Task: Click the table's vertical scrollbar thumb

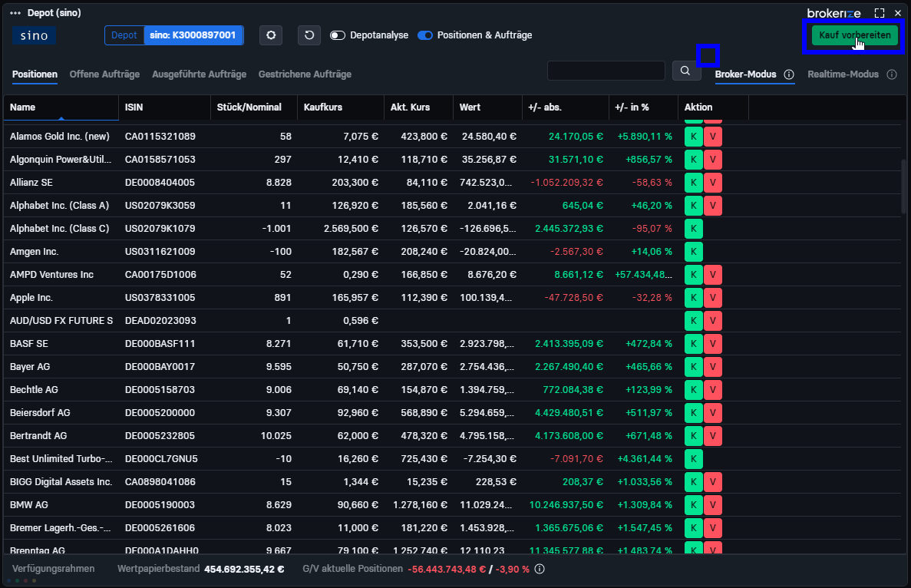Action: (903, 186)
